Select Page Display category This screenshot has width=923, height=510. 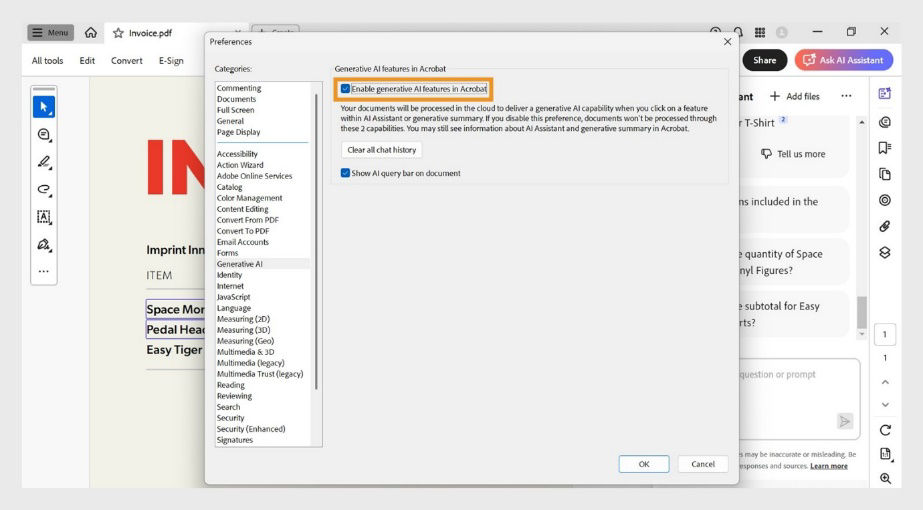click(238, 132)
